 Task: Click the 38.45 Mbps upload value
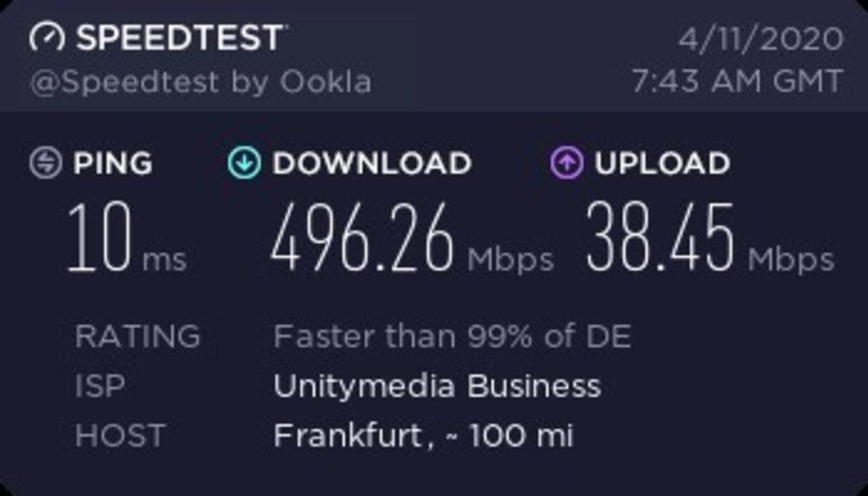coord(709,239)
